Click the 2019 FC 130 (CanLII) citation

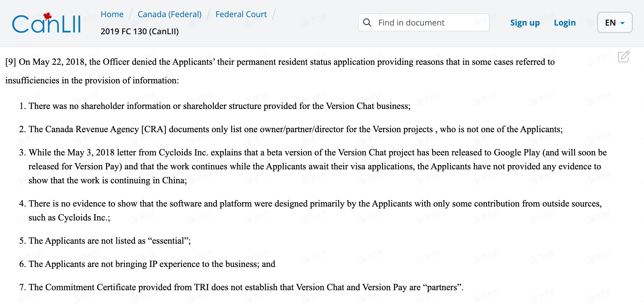point(140,31)
